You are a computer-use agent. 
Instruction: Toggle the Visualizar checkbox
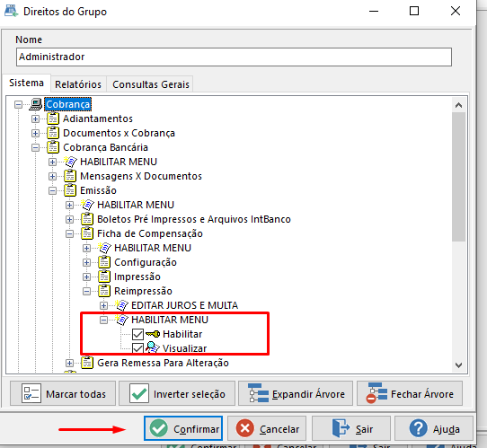[137, 348]
